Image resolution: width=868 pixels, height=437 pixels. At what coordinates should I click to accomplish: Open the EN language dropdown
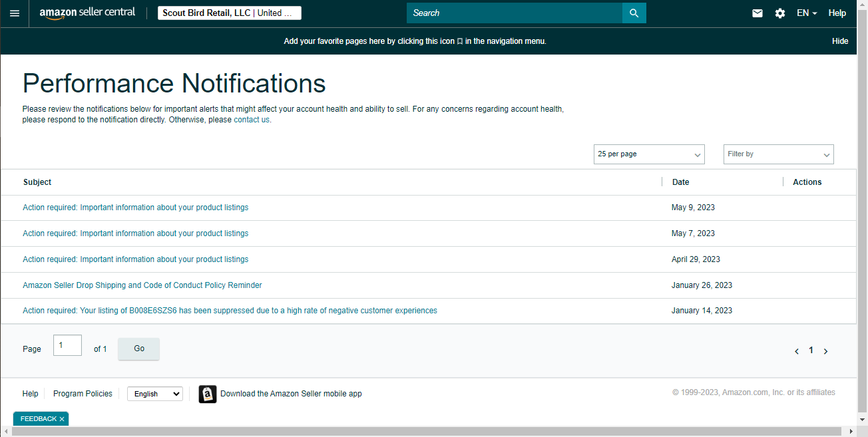[807, 13]
